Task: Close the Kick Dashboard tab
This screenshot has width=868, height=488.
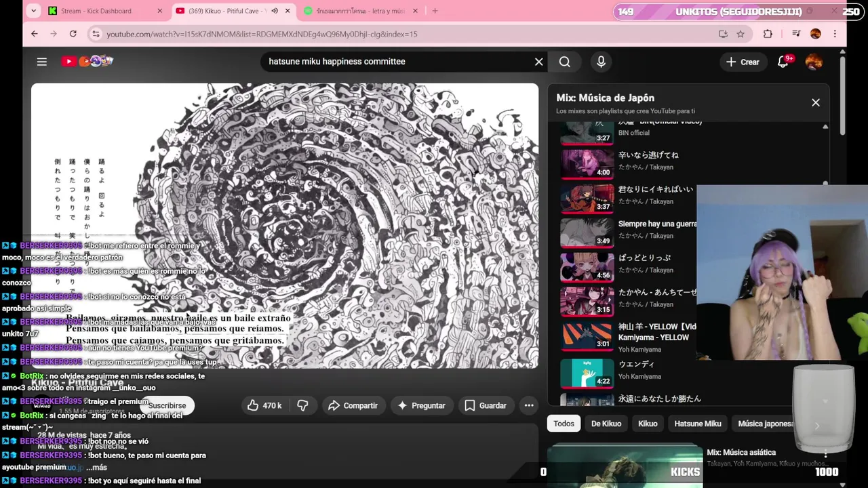Action: [x=160, y=11]
